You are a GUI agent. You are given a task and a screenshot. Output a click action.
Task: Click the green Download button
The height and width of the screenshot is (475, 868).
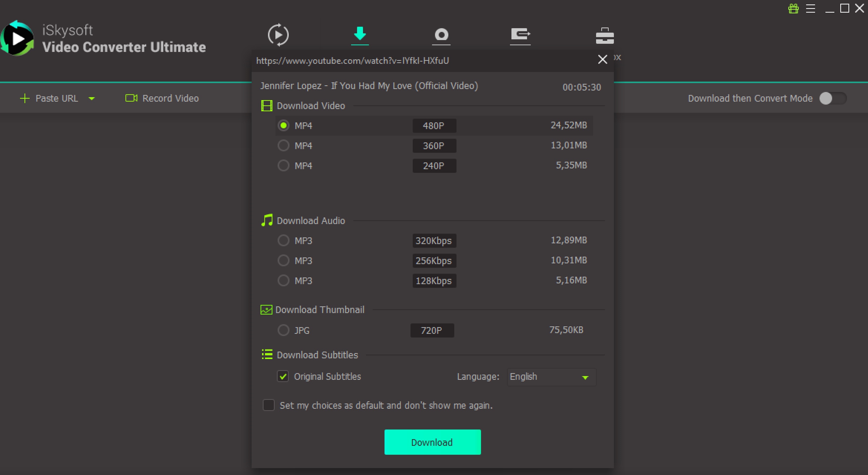click(x=433, y=442)
